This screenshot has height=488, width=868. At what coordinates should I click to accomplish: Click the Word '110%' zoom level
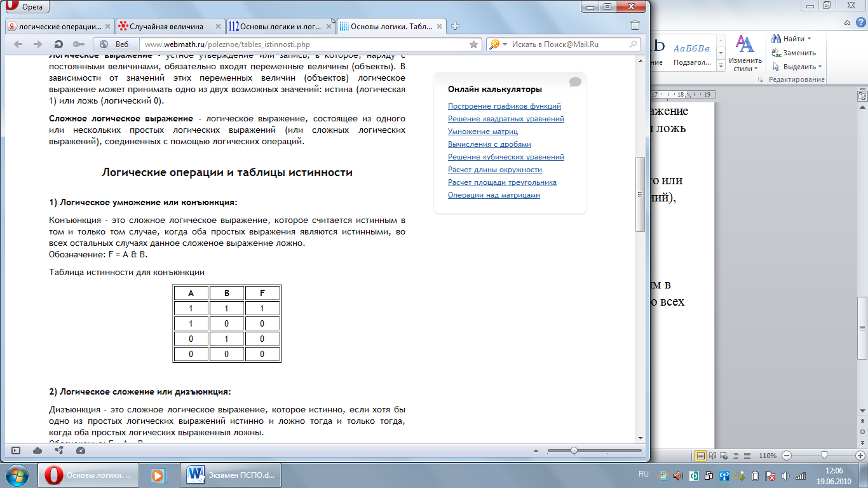click(768, 456)
